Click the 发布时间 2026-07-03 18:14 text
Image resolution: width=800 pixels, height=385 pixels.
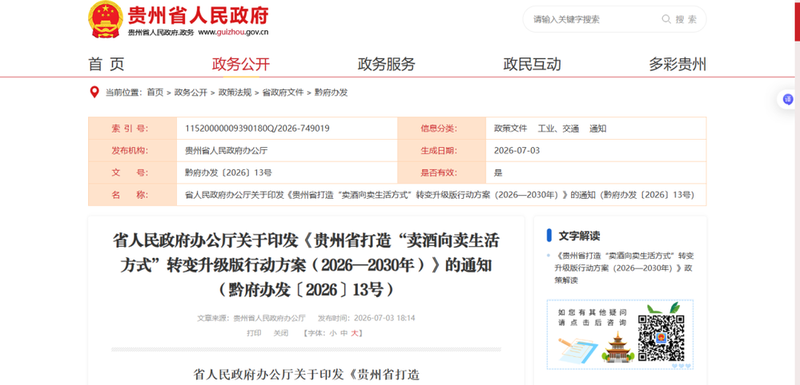(366, 318)
